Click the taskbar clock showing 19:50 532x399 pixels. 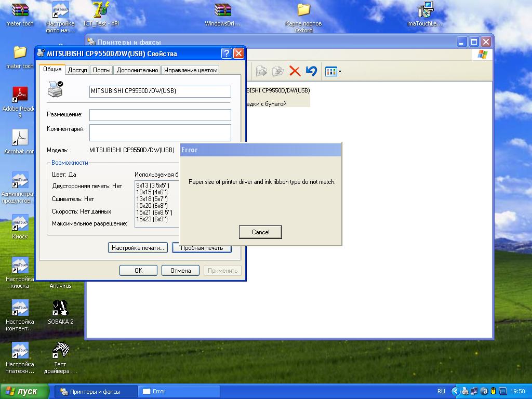[x=517, y=392]
